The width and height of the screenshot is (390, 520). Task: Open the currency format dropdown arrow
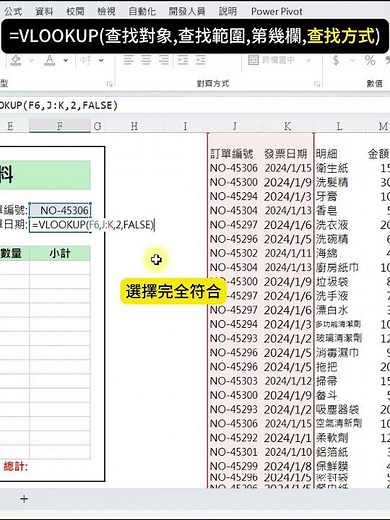tap(352, 60)
